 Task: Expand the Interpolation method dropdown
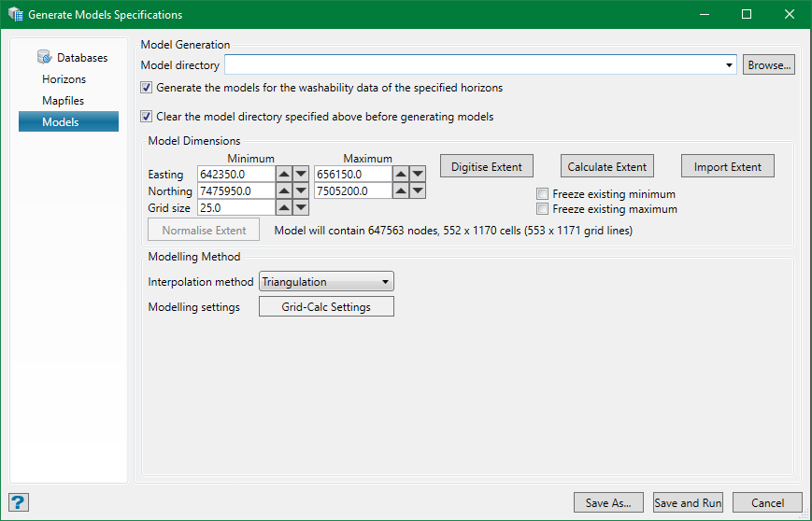point(385,281)
